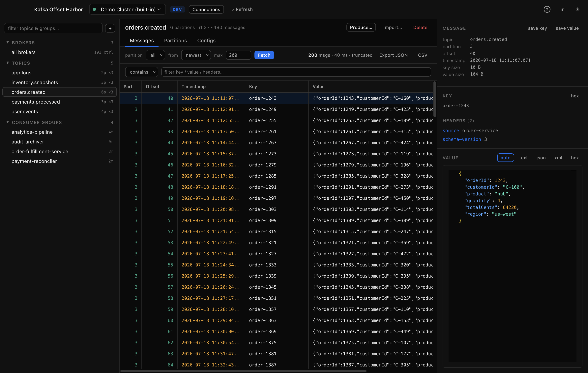Select auto value view mode
Image resolution: width=588 pixels, height=373 pixels.
pos(506,158)
